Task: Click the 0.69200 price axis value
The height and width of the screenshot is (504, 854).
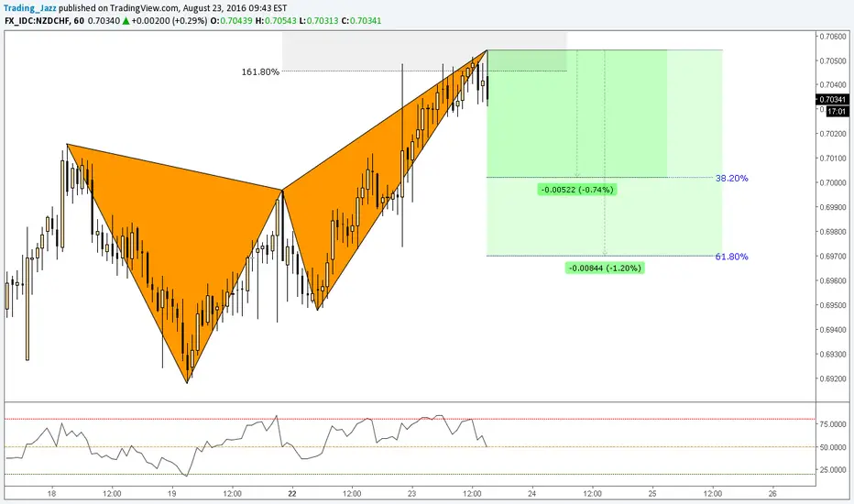Action: tap(833, 378)
